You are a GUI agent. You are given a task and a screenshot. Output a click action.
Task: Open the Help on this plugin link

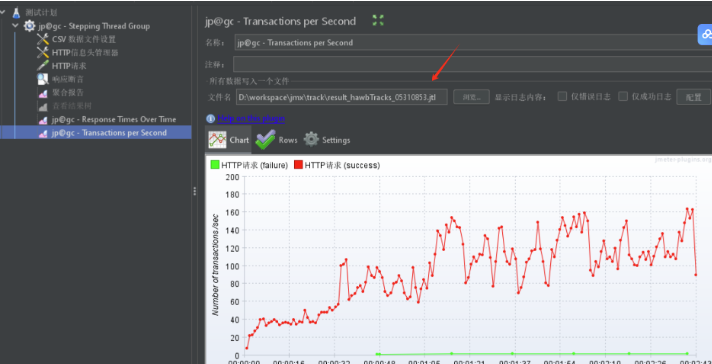[x=251, y=118]
